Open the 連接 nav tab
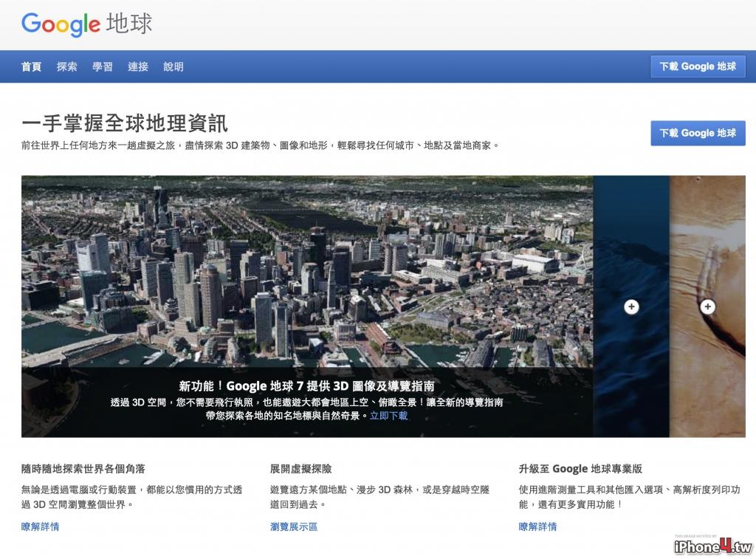The width and height of the screenshot is (756, 559). [x=138, y=66]
